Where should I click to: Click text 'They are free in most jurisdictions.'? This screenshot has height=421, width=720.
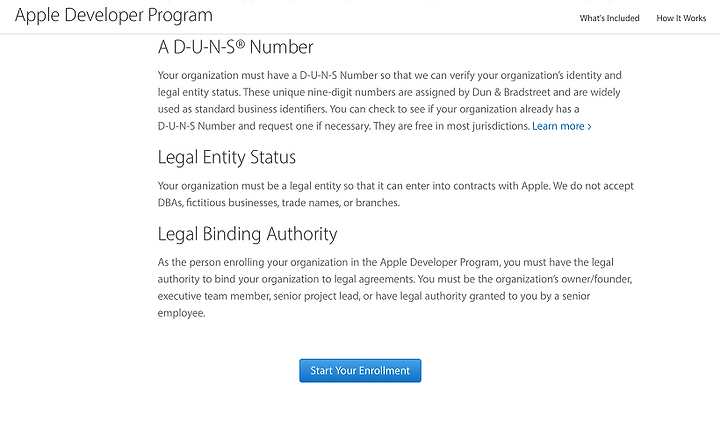coord(452,126)
